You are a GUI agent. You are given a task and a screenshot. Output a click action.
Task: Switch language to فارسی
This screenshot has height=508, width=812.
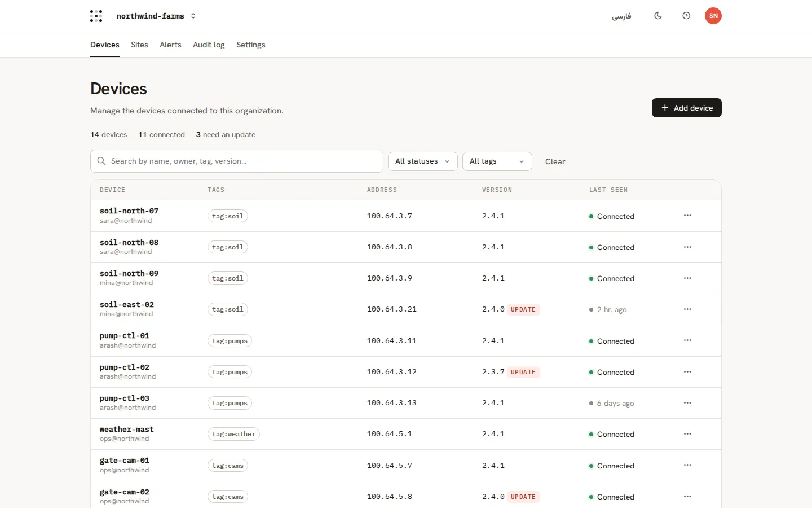click(621, 16)
